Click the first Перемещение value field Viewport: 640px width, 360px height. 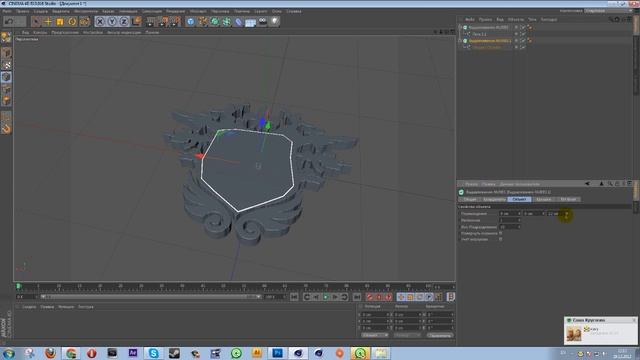tap(510, 213)
